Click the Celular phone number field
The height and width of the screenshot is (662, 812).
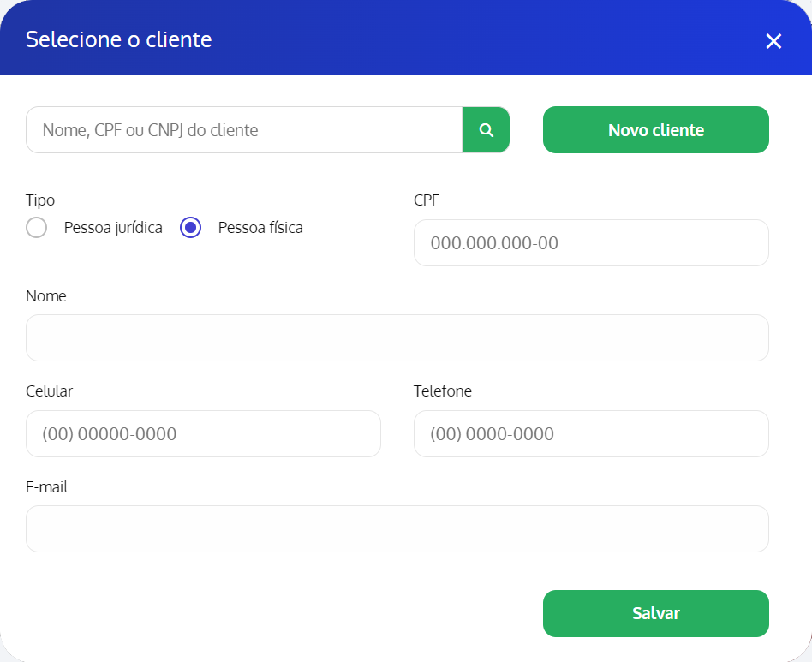tap(203, 434)
